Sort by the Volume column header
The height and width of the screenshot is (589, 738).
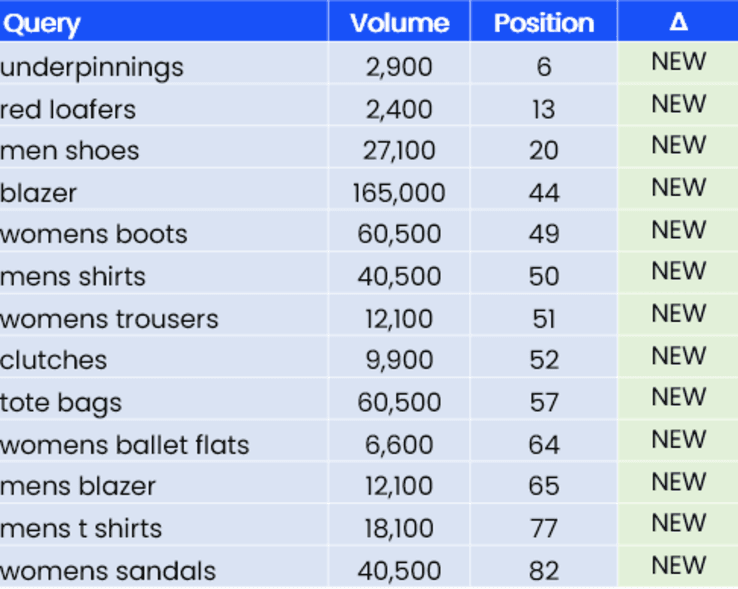tap(399, 23)
